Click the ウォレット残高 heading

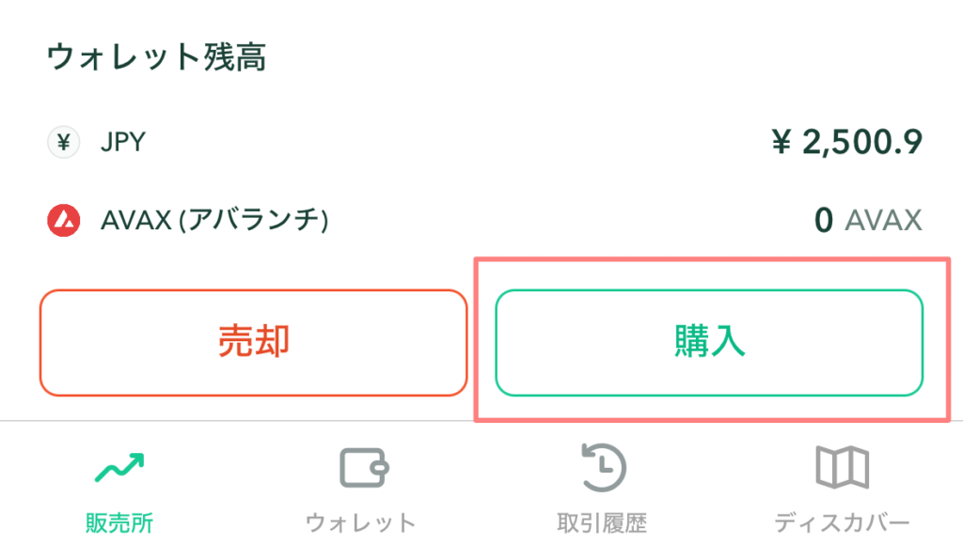pos(156,57)
